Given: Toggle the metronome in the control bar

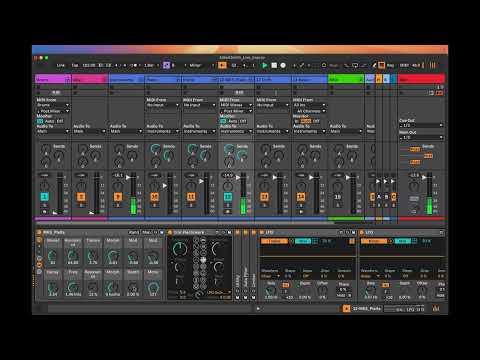Looking at the screenshot, I should 135,66.
